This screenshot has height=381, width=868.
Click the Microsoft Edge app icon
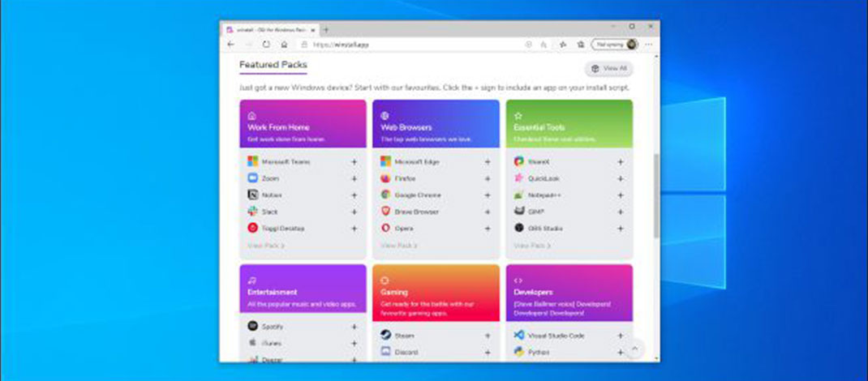point(385,161)
